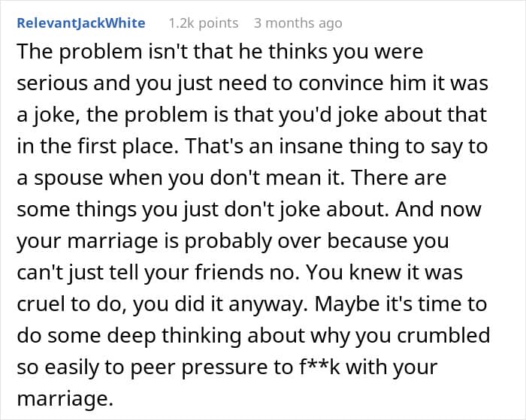Click the final word 'marriage.' of the comment
Screen dimensions: 526x420
pyautogui.click(x=65, y=399)
